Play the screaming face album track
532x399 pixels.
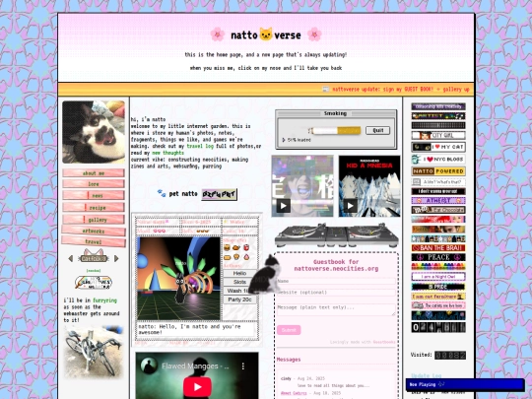point(284,206)
